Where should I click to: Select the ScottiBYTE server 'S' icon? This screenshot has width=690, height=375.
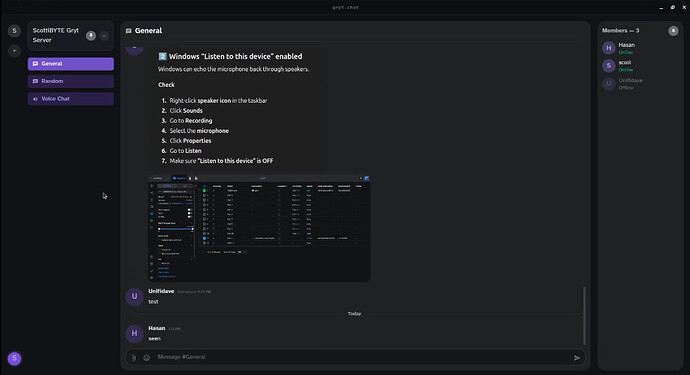(14, 30)
